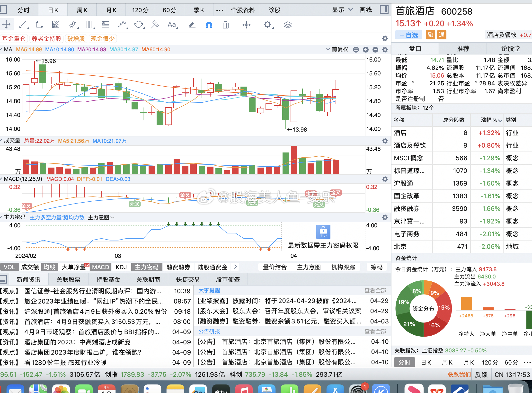Image resolution: width=532 pixels, height=393 pixels.
Task: Open settings gear for tag row
Action: [x=385, y=38]
